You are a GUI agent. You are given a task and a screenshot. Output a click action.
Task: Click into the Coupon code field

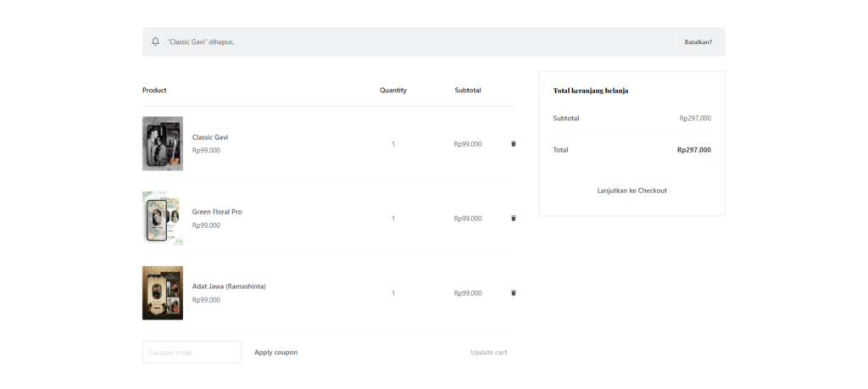coord(192,352)
